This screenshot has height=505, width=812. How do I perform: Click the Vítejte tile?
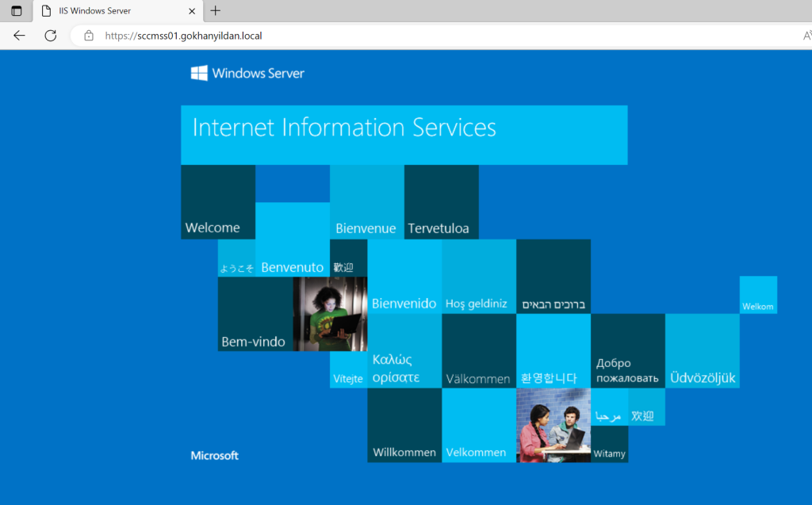349,369
